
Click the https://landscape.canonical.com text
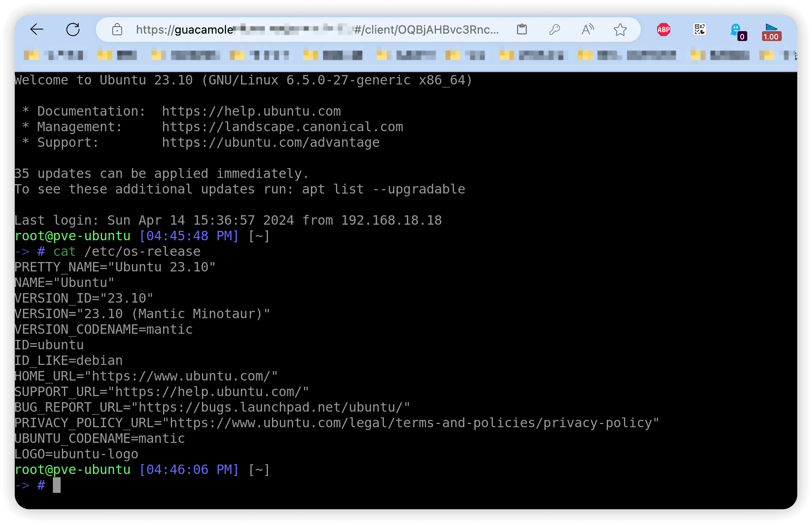coord(282,127)
